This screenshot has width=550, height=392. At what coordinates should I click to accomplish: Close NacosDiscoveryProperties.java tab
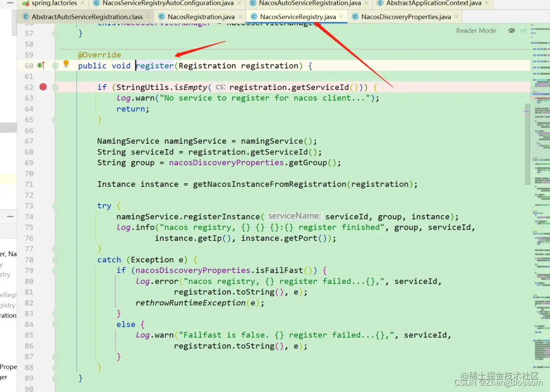456,17
